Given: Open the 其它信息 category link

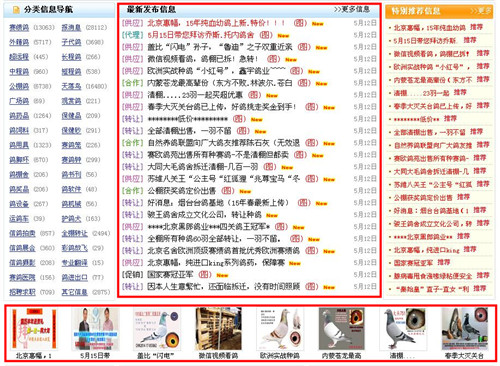Looking at the screenshot, I should (75, 292).
